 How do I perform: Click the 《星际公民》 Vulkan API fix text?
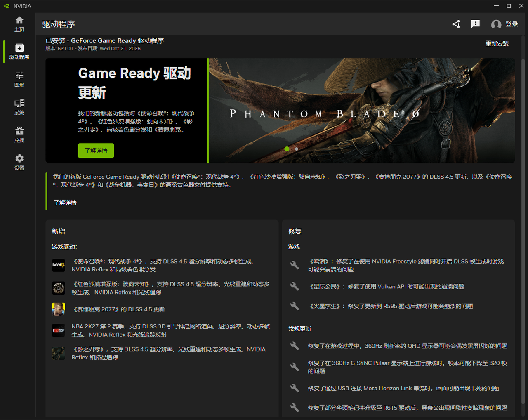coord(386,286)
